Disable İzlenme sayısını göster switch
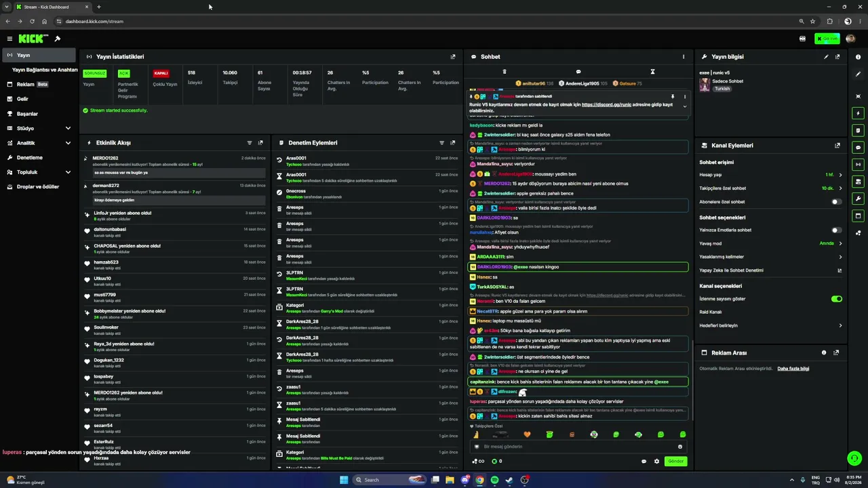Screen dimensions: 868x488 [x=837, y=299]
